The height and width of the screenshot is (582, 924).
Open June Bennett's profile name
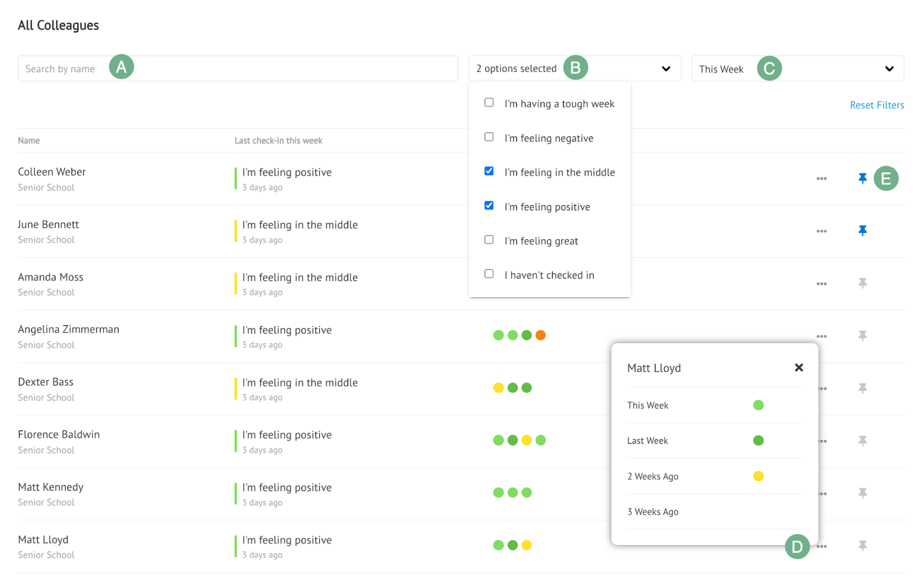tap(49, 224)
